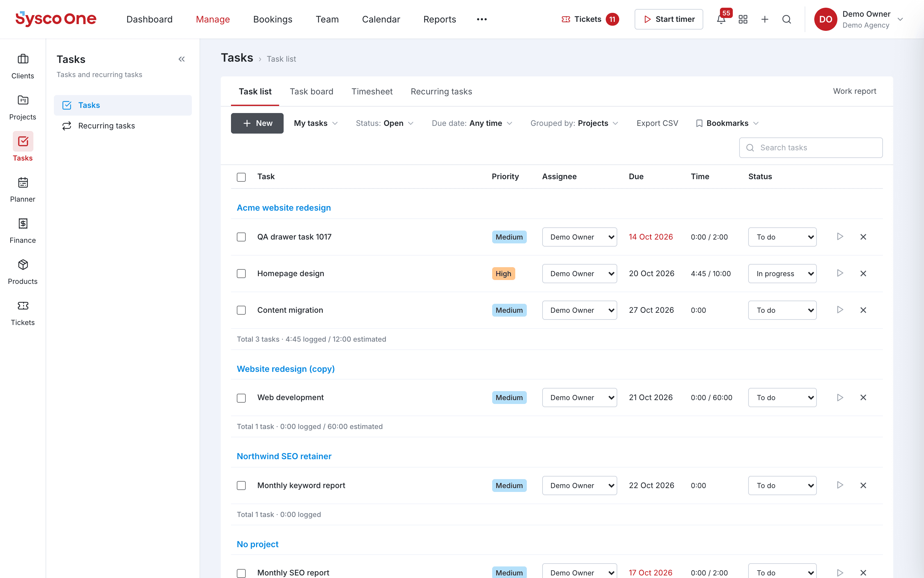Open the Projects sidebar icon
The width and height of the screenshot is (924, 578).
click(x=22, y=108)
